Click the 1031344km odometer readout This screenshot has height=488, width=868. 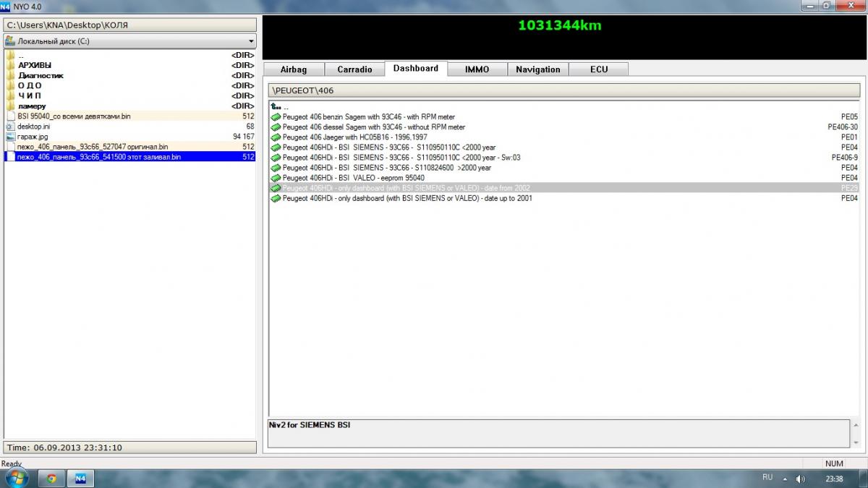click(x=560, y=26)
